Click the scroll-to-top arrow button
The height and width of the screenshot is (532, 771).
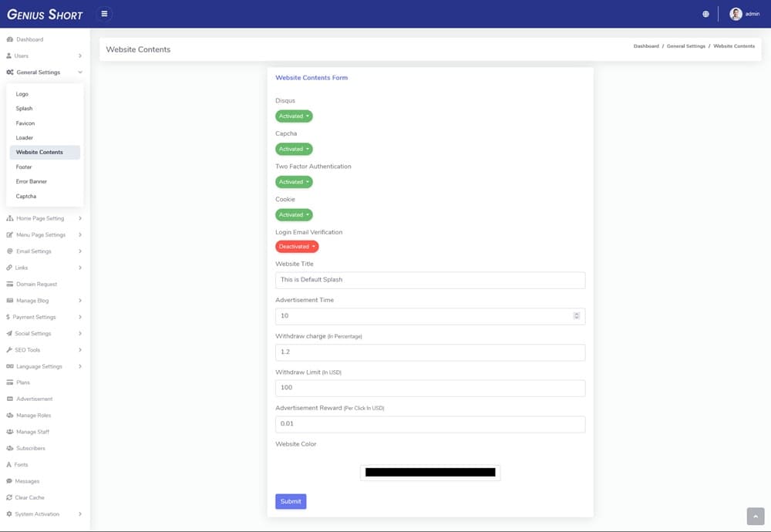point(755,516)
